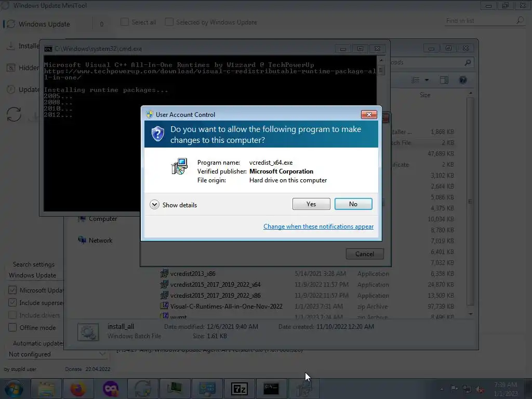Open cmd.exe taskbar icon
Image resolution: width=532 pixels, height=399 pixels.
click(x=271, y=389)
